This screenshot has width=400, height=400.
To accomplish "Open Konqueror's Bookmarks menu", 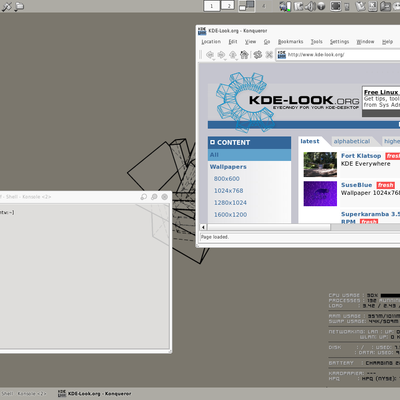I will [291, 42].
